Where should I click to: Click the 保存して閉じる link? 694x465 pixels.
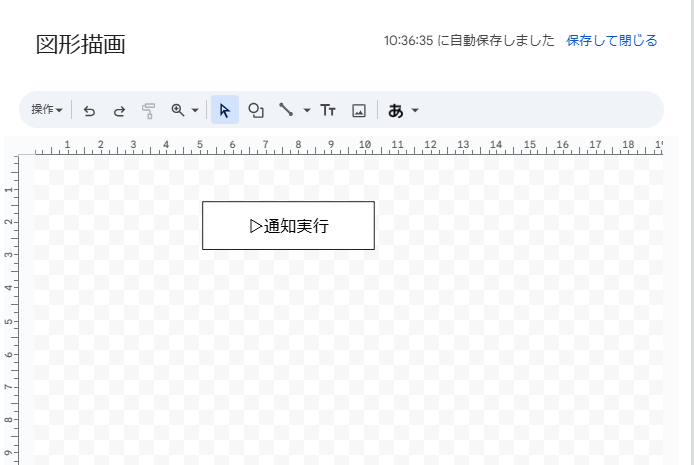612,41
